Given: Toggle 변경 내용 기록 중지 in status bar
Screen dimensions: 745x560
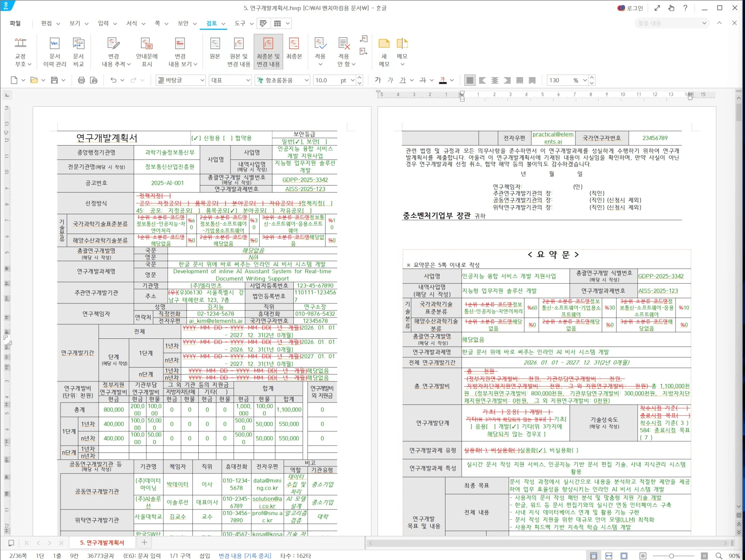Looking at the screenshot, I should [244, 556].
